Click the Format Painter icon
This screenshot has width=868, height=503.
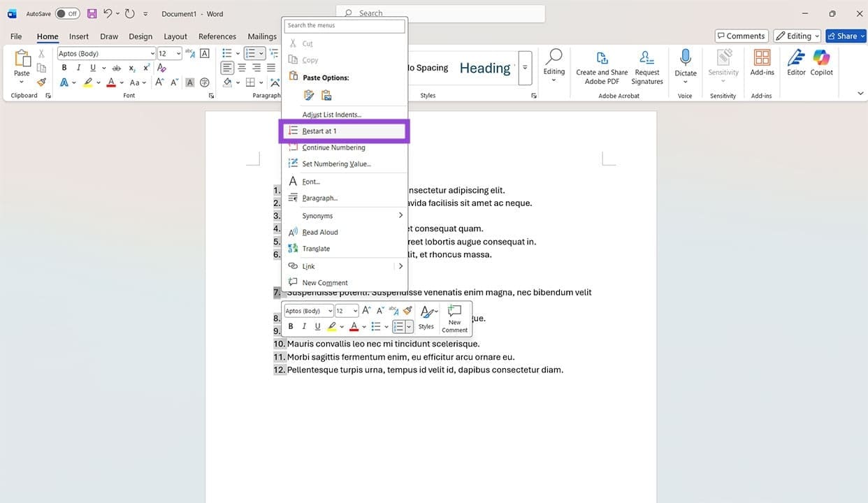(41, 82)
